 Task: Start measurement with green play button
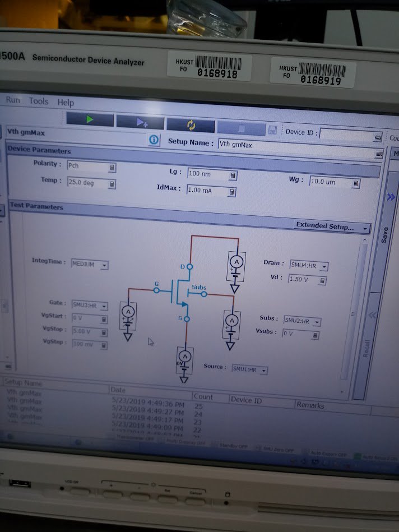90,119
